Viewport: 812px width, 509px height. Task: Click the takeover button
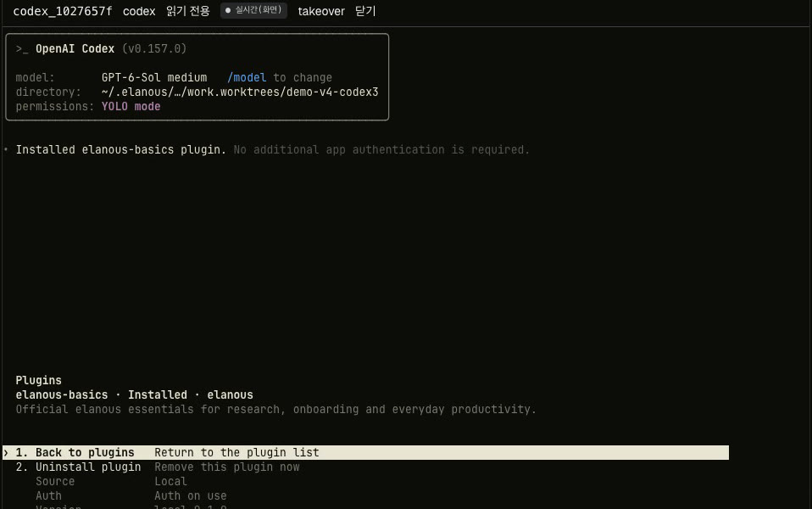pos(321,11)
